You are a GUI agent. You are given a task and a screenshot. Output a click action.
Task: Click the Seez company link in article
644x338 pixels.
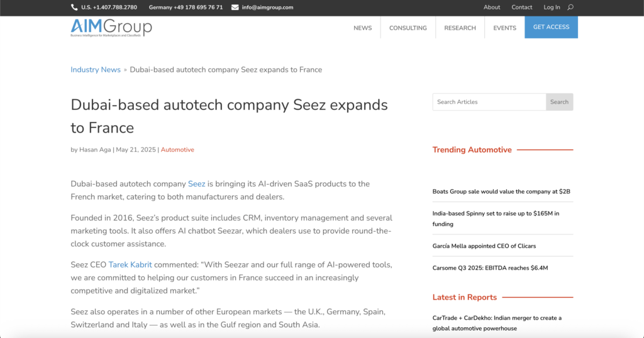click(196, 184)
